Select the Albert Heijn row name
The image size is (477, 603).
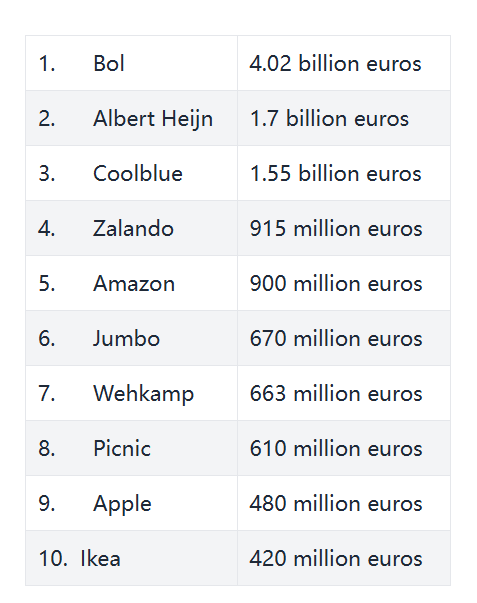(x=131, y=118)
